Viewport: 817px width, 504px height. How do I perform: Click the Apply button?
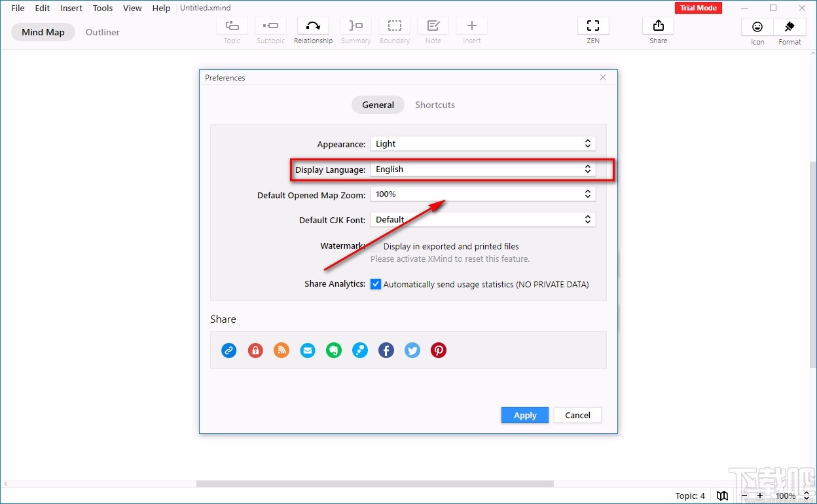pos(525,415)
